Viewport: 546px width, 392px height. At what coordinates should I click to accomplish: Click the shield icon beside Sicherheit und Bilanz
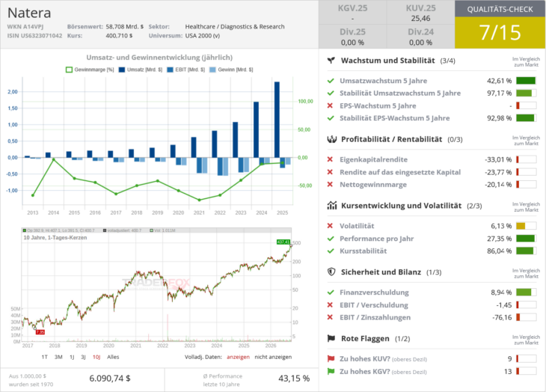(x=331, y=272)
